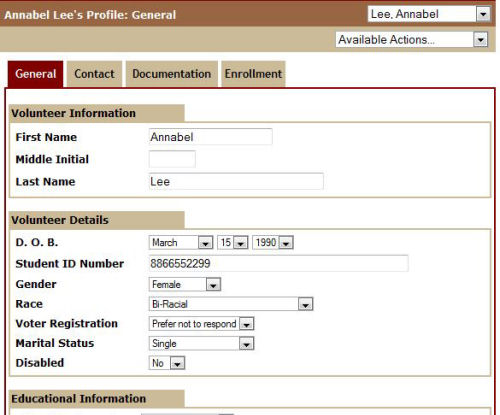Click the arrow icon on the Race dropdown

point(305,304)
